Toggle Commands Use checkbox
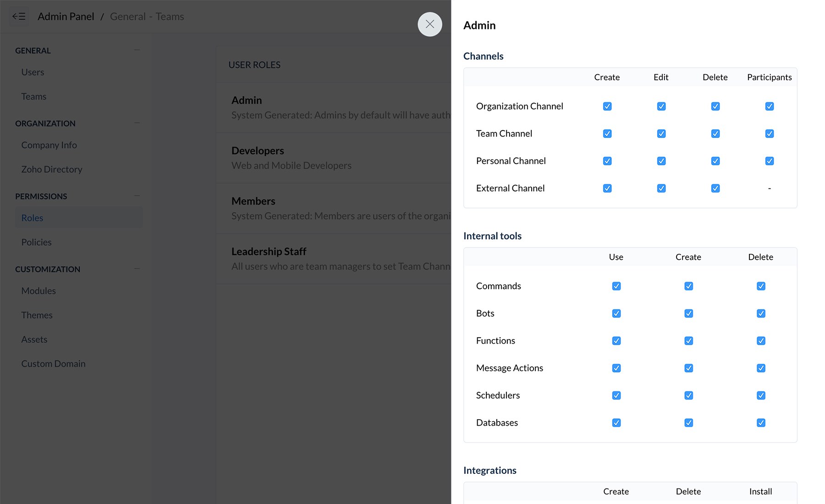The width and height of the screenshot is (825, 504). [x=616, y=286]
